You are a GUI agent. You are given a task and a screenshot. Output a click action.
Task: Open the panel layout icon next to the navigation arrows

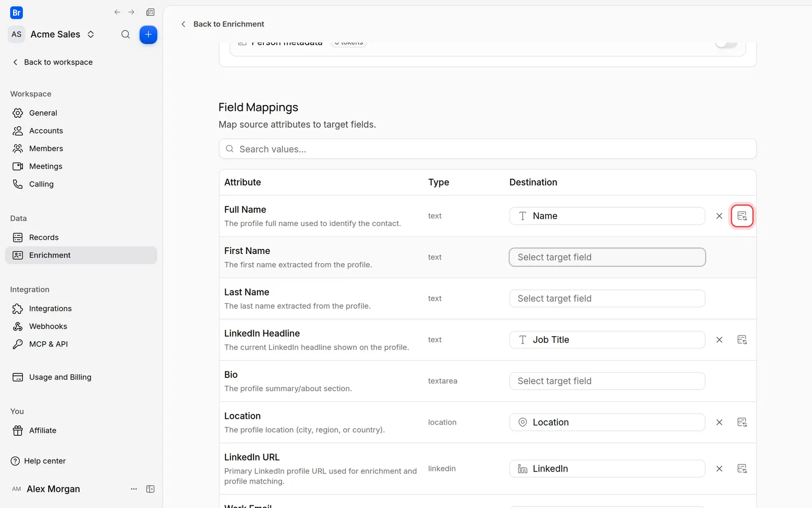pos(150,12)
